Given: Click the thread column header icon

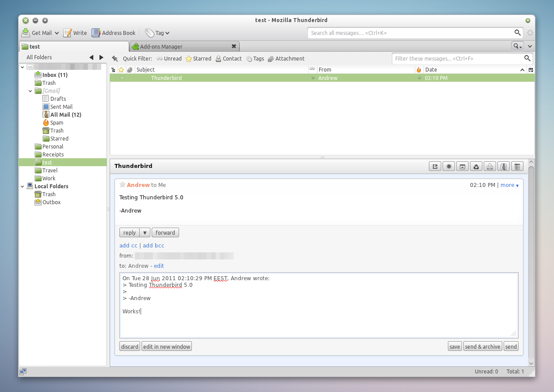Looking at the screenshot, I should point(113,70).
